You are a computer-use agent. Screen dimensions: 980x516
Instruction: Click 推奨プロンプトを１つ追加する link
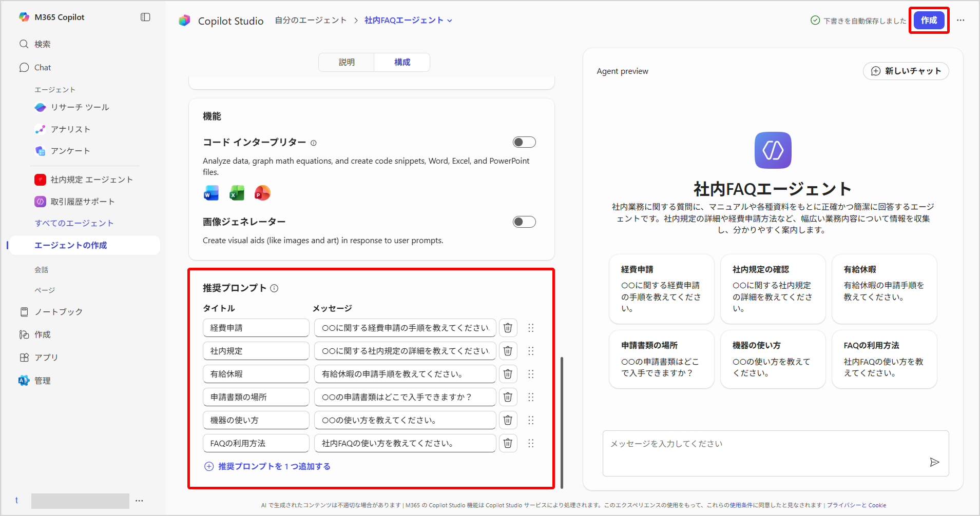click(x=274, y=466)
